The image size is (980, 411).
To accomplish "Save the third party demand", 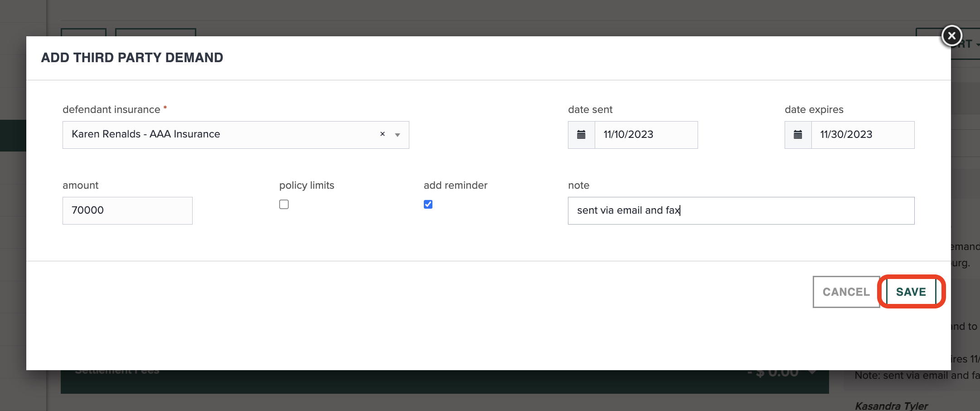I will coord(911,292).
